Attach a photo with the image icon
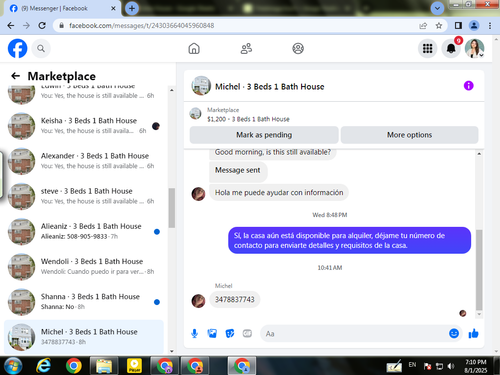Screen dimensions: 500x375 [212, 333]
